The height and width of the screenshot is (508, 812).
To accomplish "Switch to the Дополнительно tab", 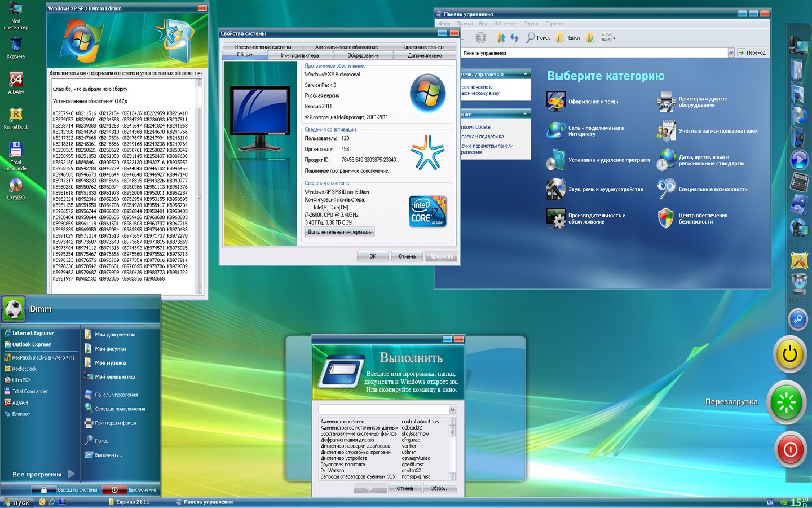I will point(425,55).
